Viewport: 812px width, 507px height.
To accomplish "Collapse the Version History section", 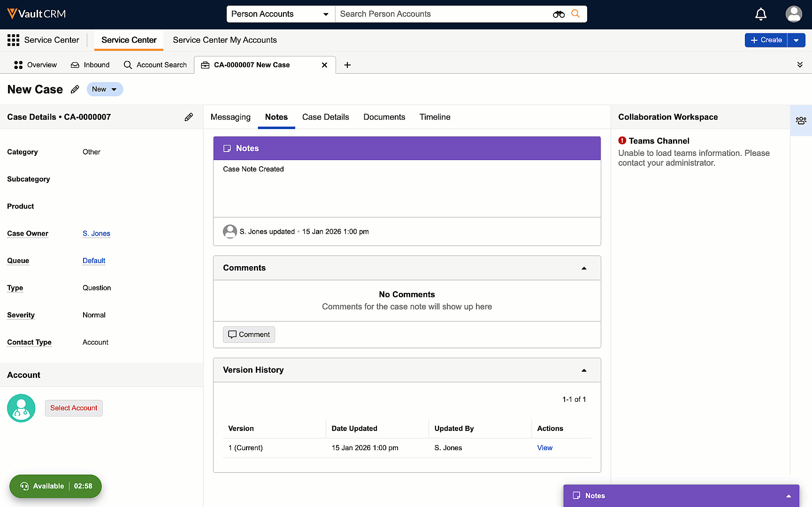I will [584, 370].
